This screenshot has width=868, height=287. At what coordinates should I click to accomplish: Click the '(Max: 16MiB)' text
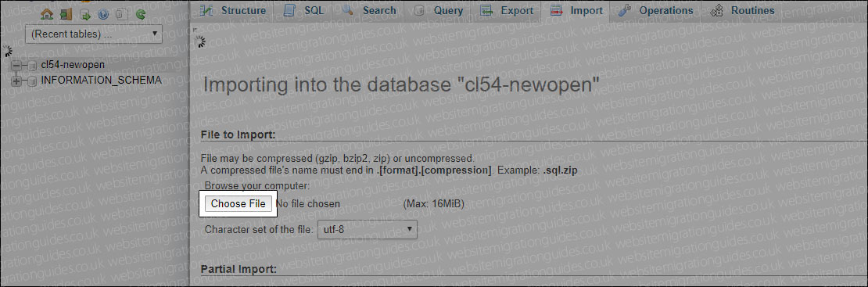[x=433, y=204]
